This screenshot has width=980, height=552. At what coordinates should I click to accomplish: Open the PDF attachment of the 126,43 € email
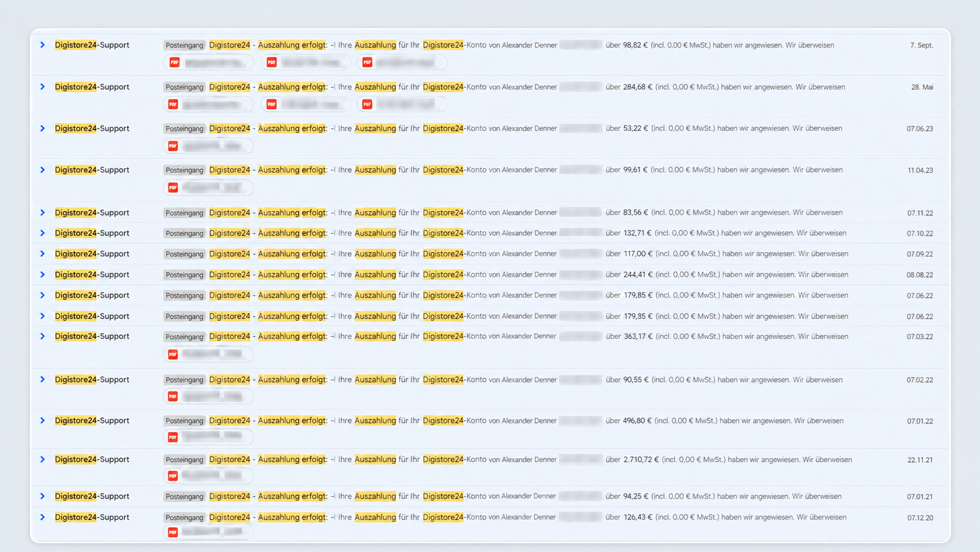(x=208, y=532)
